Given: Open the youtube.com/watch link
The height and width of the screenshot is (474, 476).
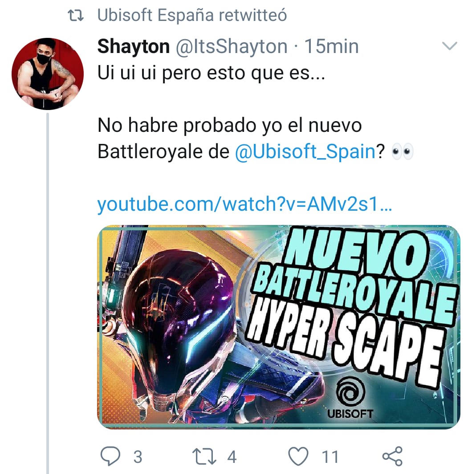Looking at the screenshot, I should [244, 204].
